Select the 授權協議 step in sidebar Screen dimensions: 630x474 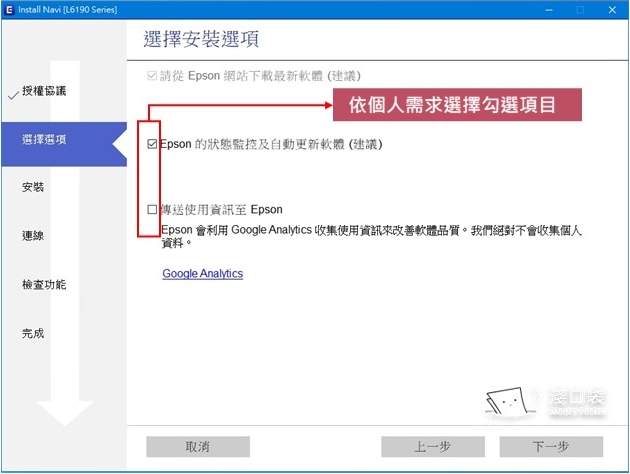pyautogui.click(x=44, y=91)
